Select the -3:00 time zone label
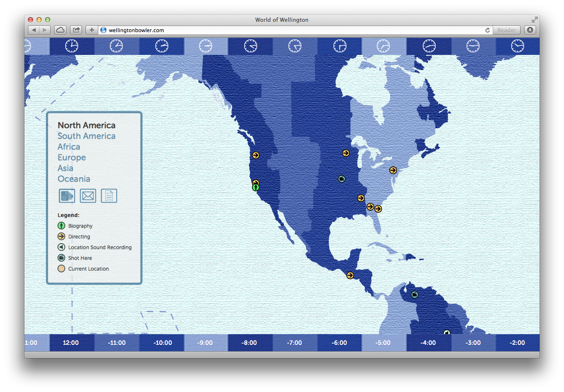 click(473, 343)
